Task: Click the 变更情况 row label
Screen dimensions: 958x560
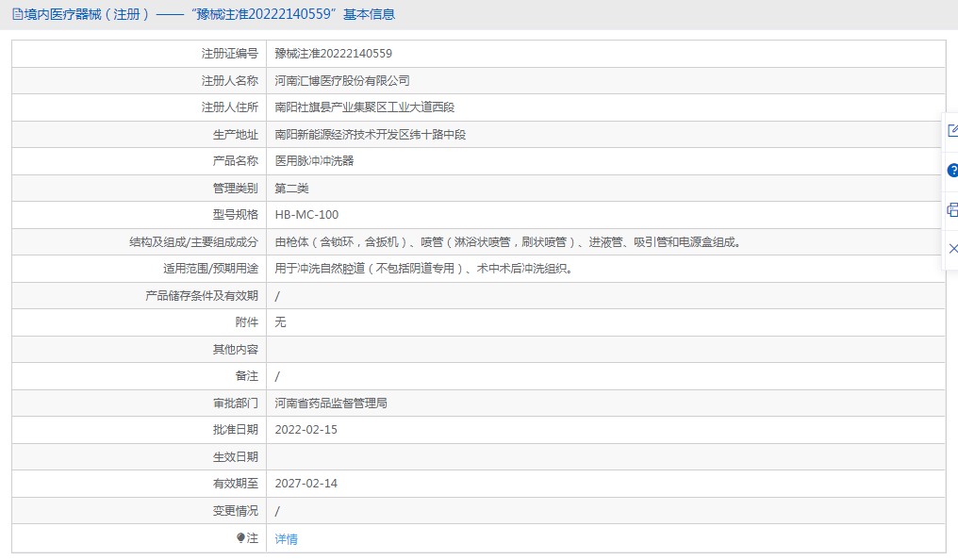Action: point(235,511)
